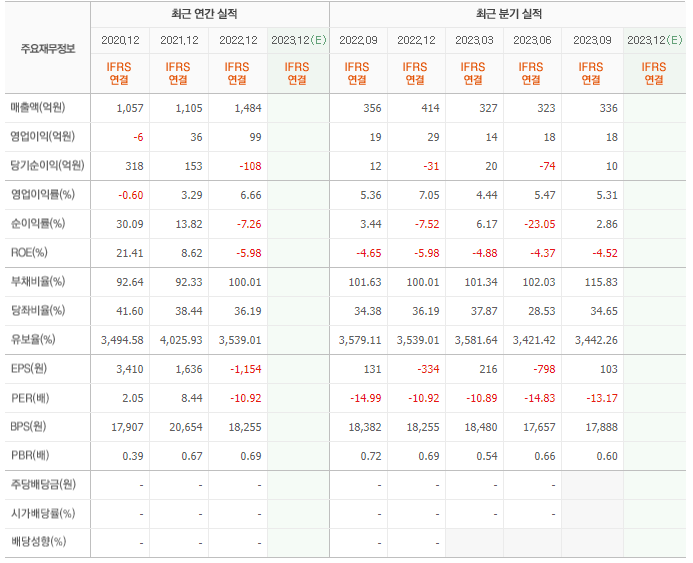This screenshot has height=563, width=693.
Task: Select the 영업이익(억원) row label
Action: tap(42, 137)
